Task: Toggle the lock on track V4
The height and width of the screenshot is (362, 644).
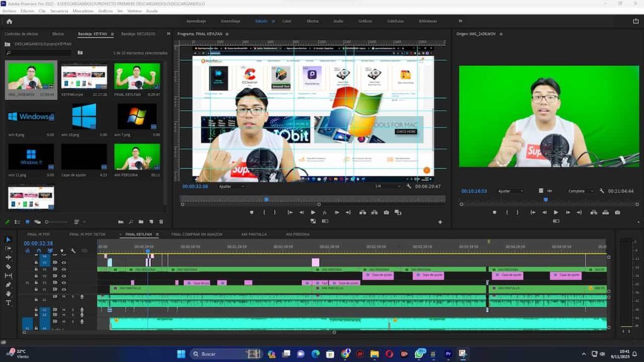Action: (36, 269)
